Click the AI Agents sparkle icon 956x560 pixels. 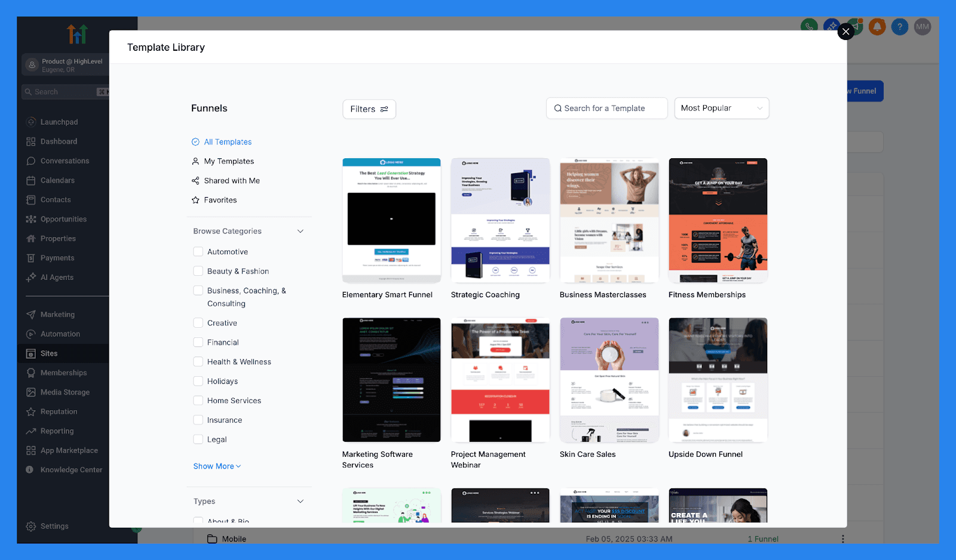click(x=31, y=277)
